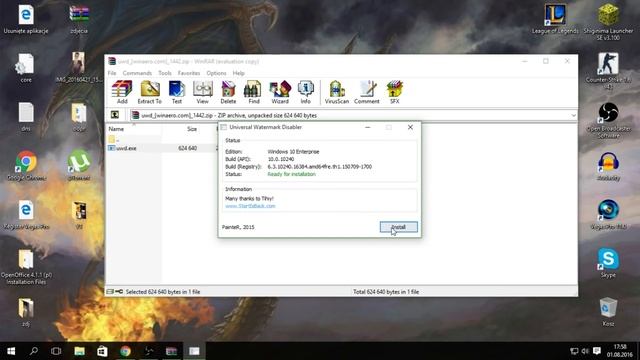Go up one level arrow button
640x360 pixels.
point(115,115)
